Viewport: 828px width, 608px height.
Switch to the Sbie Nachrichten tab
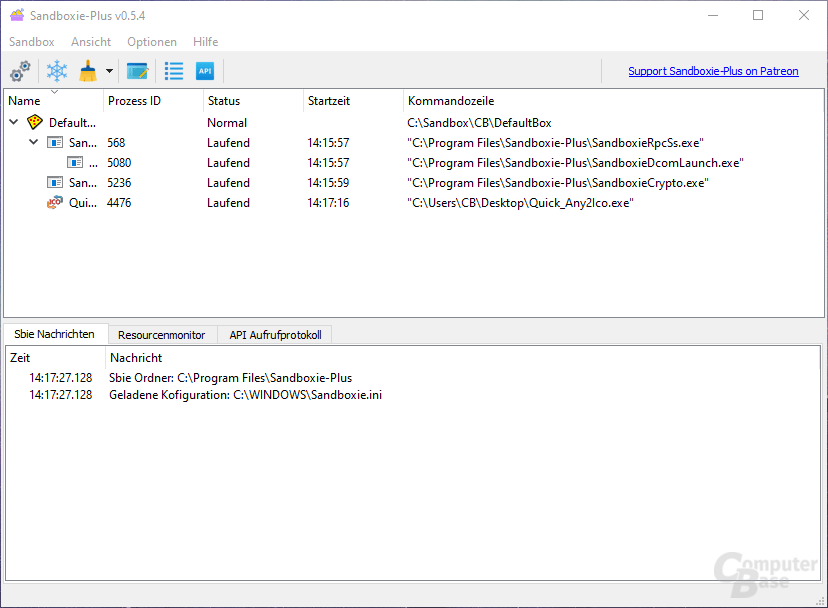54,334
